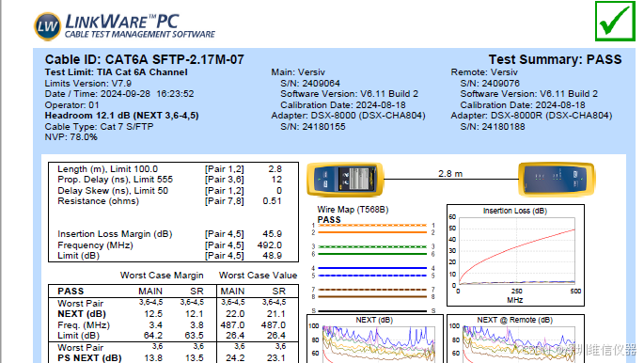Click the orange pair 1-2 wire map line
644x363 pixels.
[372, 229]
